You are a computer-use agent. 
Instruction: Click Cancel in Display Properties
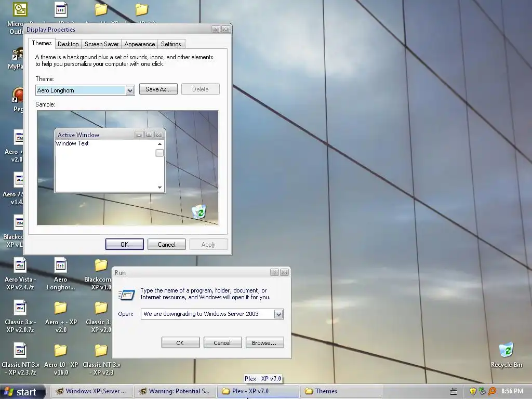coord(167,245)
